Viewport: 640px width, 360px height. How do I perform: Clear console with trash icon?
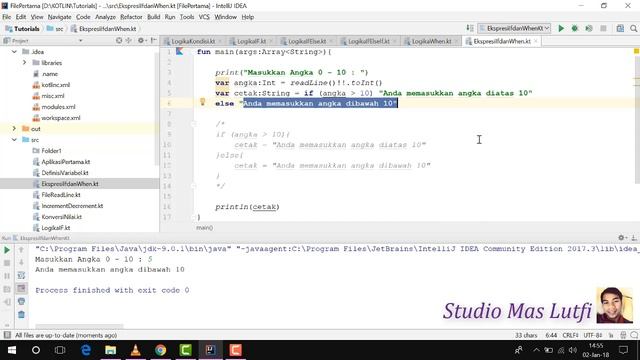pyautogui.click(x=21, y=314)
